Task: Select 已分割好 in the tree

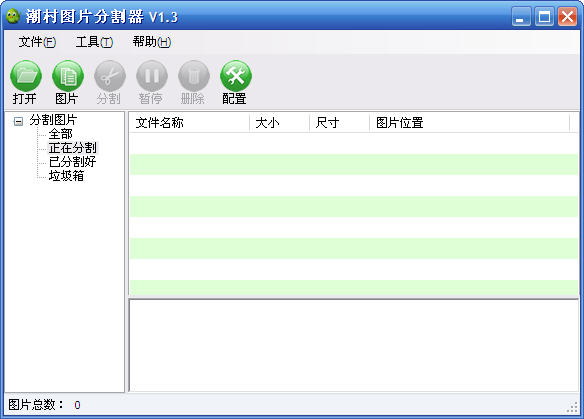Action: tap(72, 162)
